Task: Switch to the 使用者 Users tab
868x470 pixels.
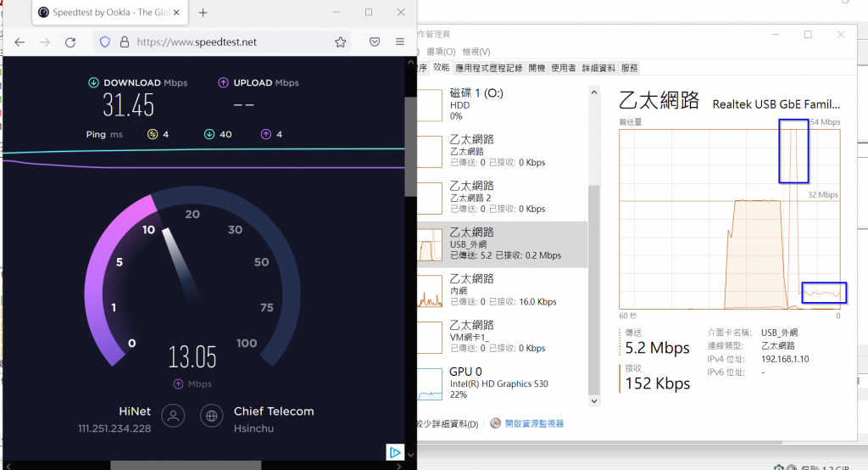Action: click(x=563, y=68)
